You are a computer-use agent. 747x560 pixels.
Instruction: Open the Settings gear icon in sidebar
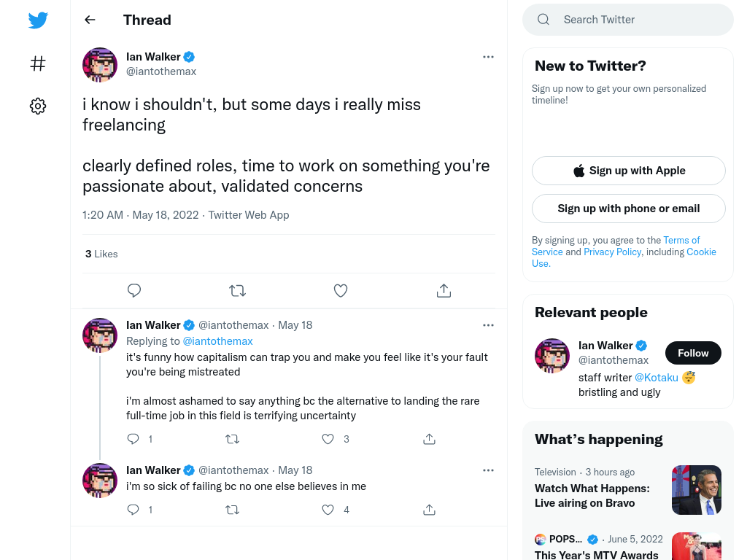tap(38, 106)
